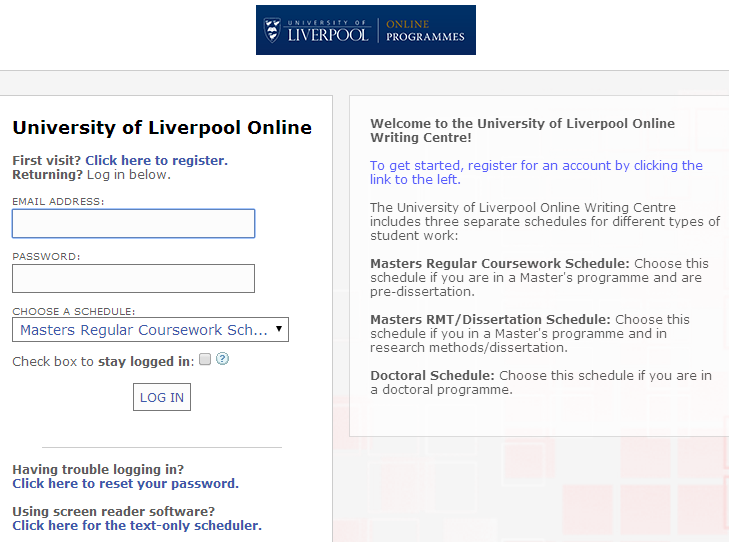The height and width of the screenshot is (542, 729).
Task: Focus the Email Address input field
Action: (x=133, y=224)
